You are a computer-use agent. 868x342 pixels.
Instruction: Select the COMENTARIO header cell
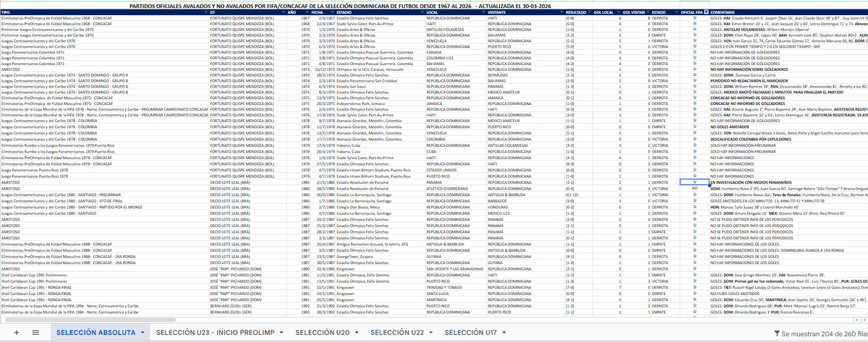(x=788, y=14)
